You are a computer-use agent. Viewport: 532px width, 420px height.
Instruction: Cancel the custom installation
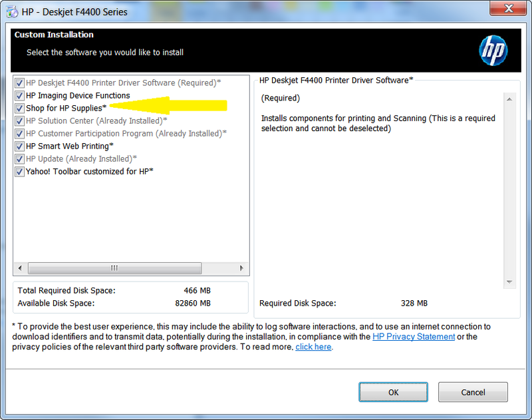click(x=473, y=392)
